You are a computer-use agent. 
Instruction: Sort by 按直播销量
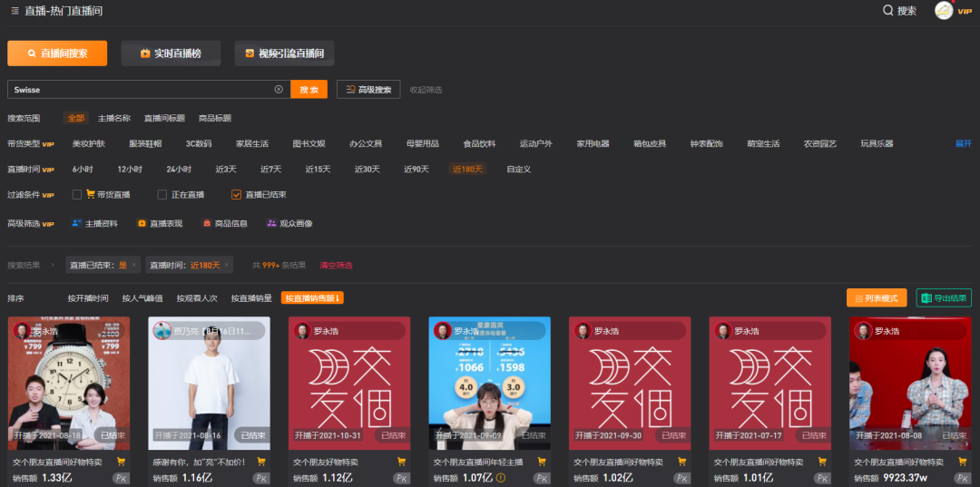(251, 298)
